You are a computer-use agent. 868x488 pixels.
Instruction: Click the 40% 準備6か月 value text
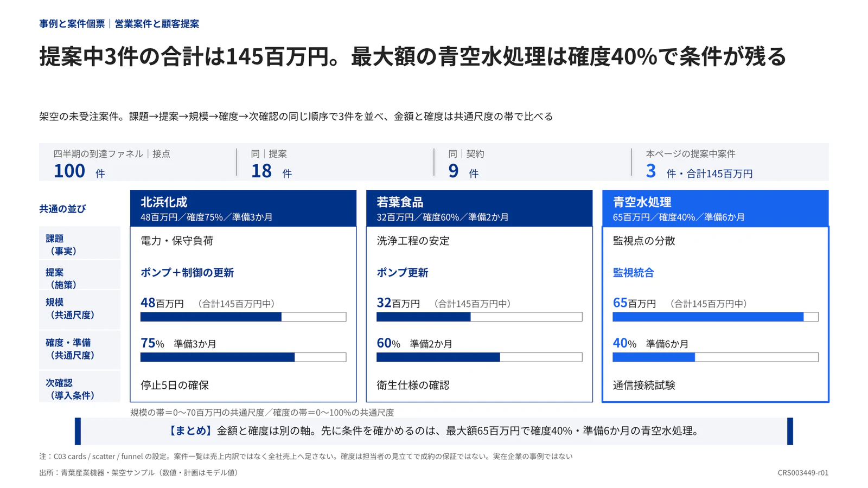coord(650,343)
